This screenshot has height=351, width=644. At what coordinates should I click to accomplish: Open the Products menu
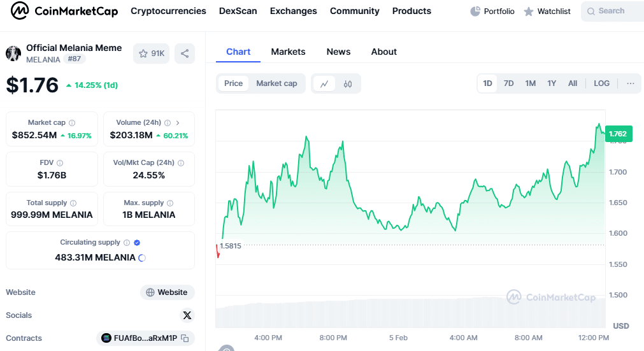(x=411, y=11)
